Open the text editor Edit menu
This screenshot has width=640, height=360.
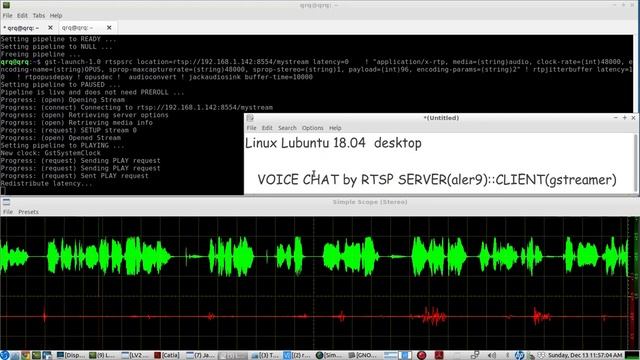[267, 128]
